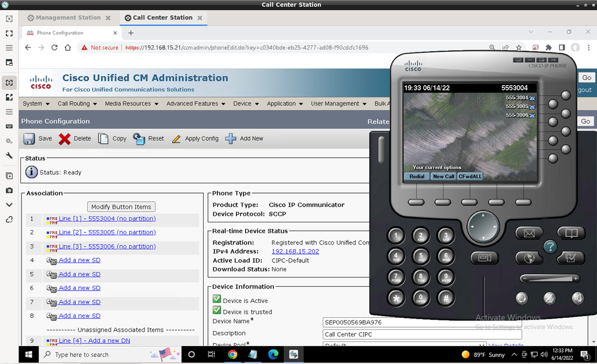
Task: Tap the Settings checkmark button on IP phone
Action: point(571,258)
